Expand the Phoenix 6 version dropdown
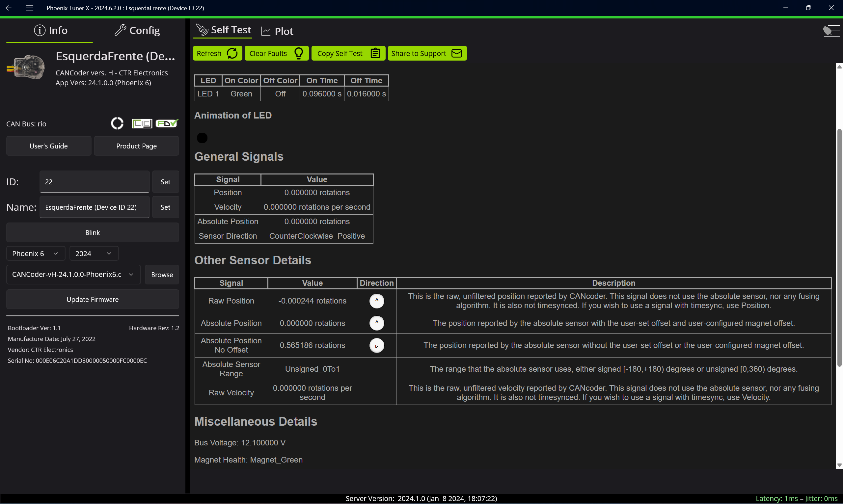The width and height of the screenshot is (843, 504). [x=36, y=254]
